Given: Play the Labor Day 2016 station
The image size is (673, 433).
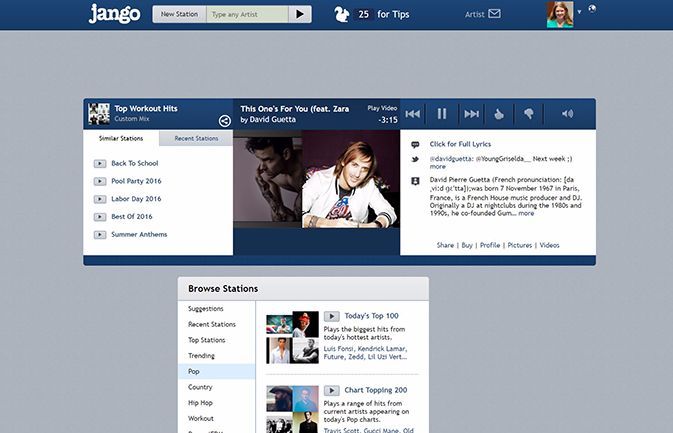Looking at the screenshot, I should 100,199.
